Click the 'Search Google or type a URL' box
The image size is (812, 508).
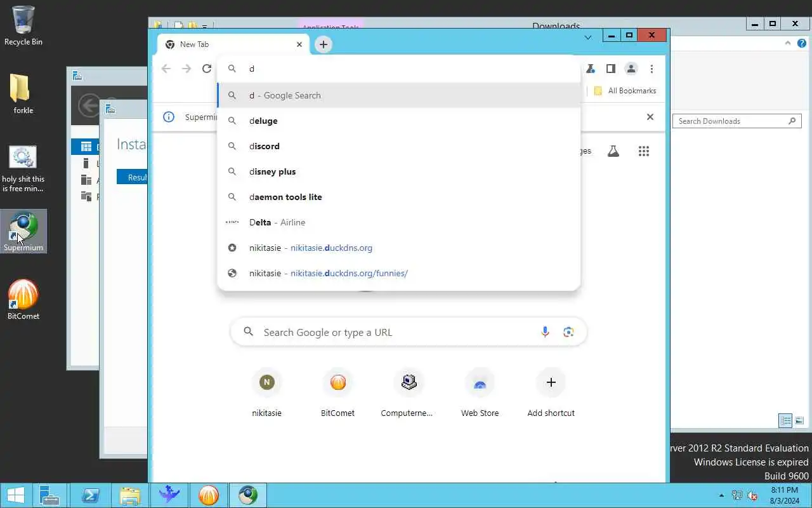(409, 332)
